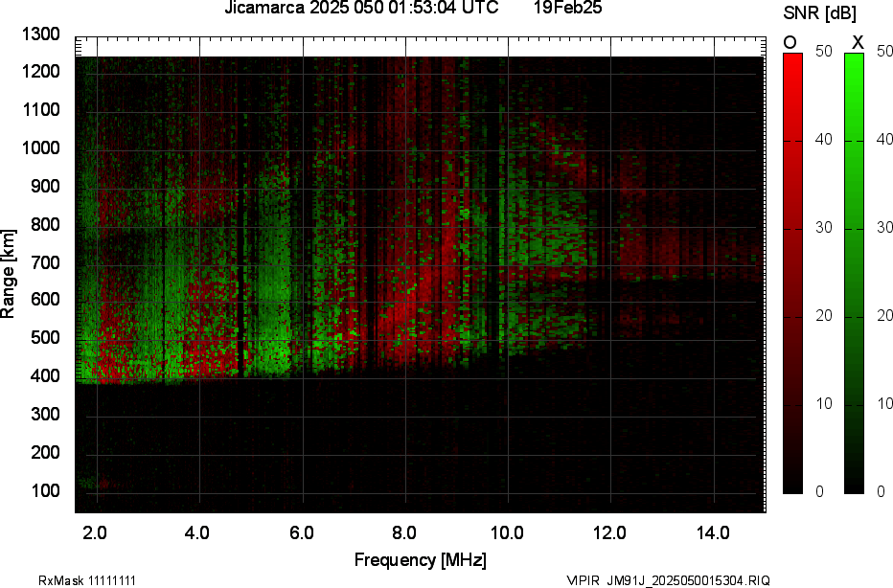This screenshot has width=893, height=588.
Task: Click the 'Frequency [MHz]' axis label
Action: (x=421, y=559)
